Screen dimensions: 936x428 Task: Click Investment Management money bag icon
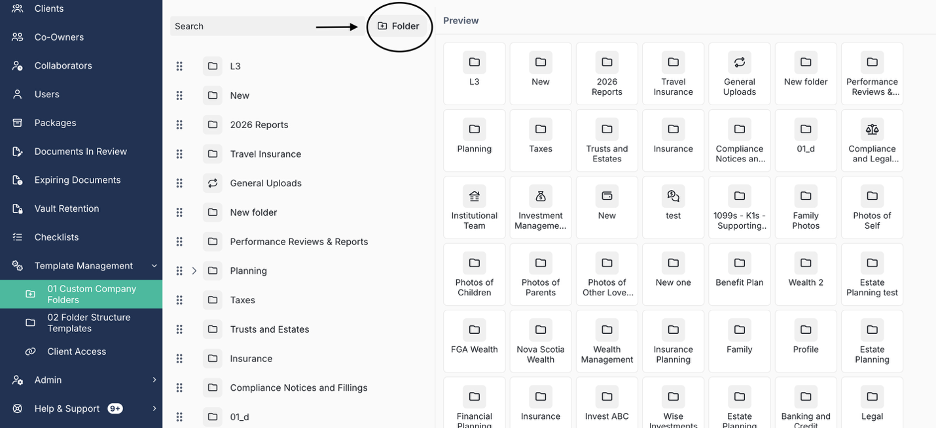[541, 196]
